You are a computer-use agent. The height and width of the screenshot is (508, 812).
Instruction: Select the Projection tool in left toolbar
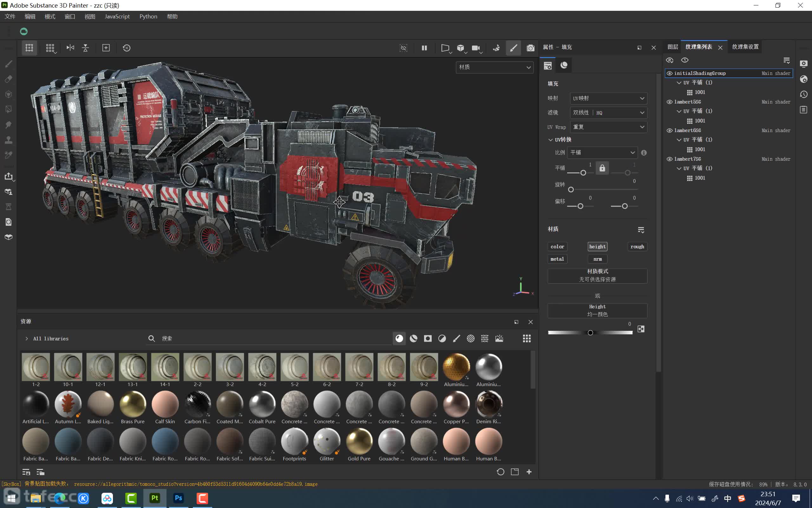point(9,94)
